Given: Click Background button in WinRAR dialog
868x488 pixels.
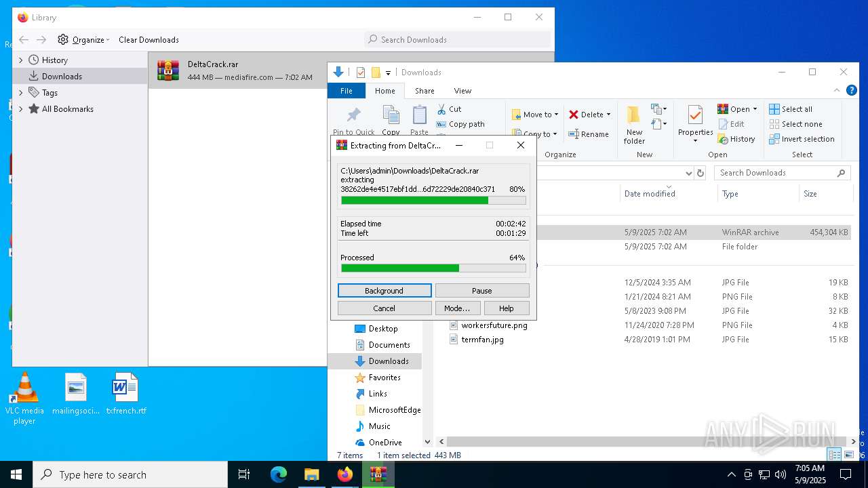Looking at the screenshot, I should click(384, 291).
